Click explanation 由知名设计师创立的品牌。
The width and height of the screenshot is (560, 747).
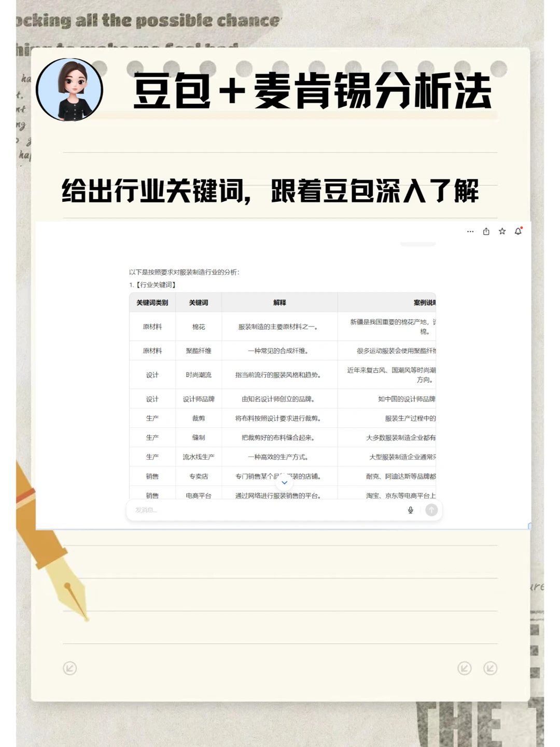[x=278, y=399]
